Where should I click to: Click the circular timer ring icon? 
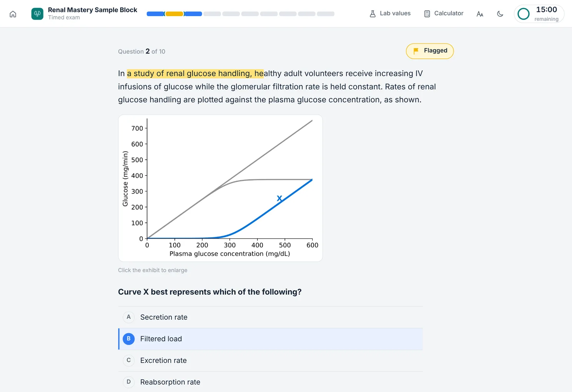(524, 14)
